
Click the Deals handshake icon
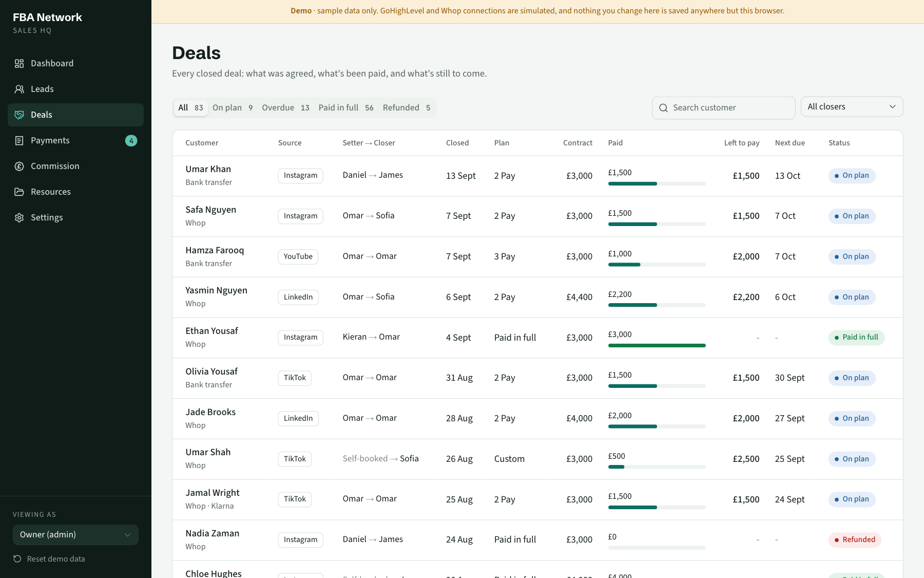[19, 115]
